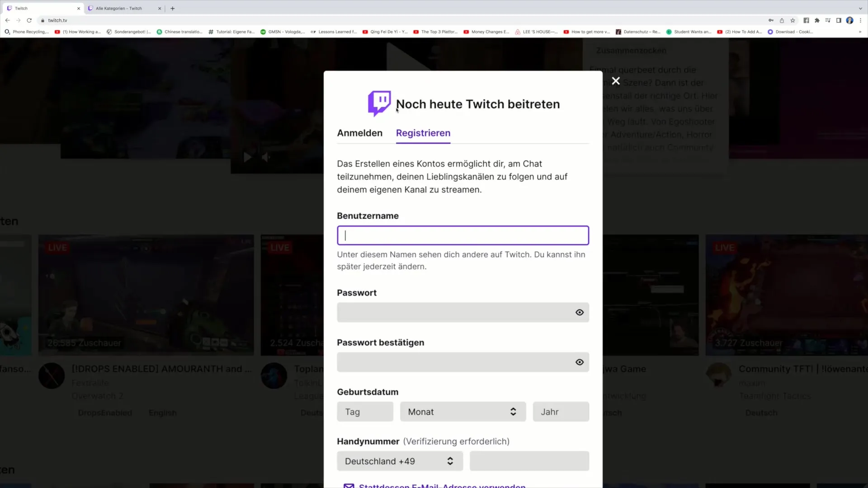Open 'Download - Cooki...' bookmark
868x488 pixels.
[x=790, y=32]
